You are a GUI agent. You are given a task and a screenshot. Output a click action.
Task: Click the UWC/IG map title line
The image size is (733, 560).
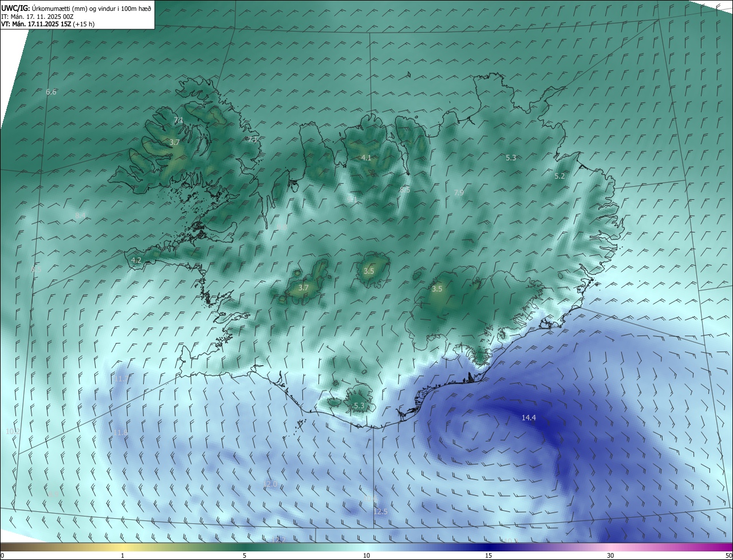tap(76, 8)
